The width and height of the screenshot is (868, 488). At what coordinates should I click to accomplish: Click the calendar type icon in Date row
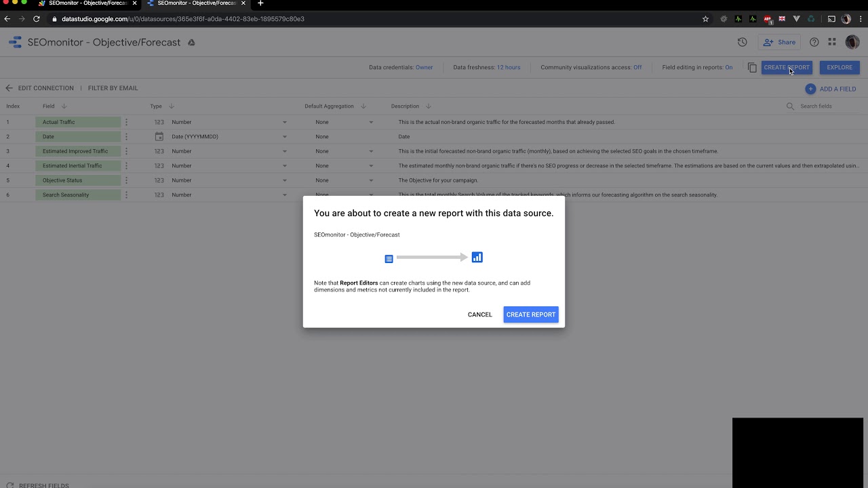(x=159, y=136)
